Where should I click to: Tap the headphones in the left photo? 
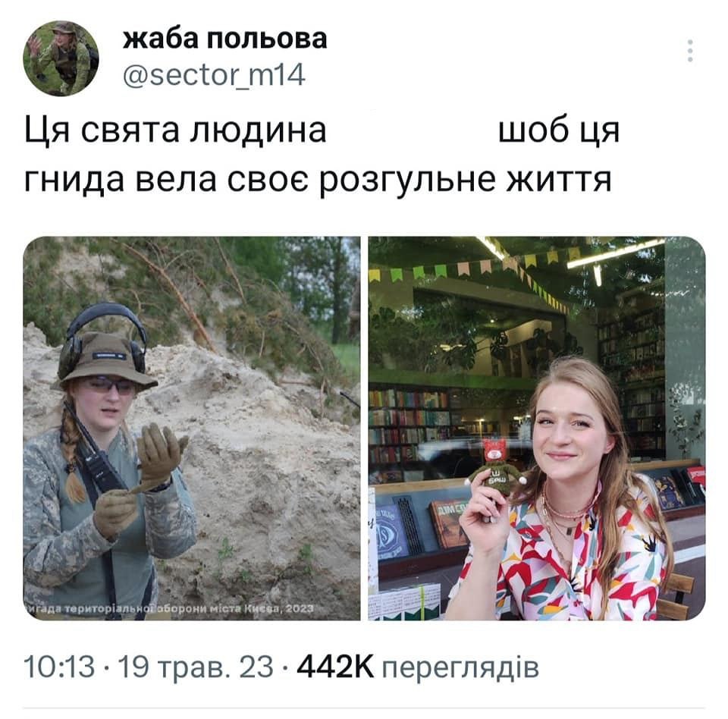click(102, 339)
